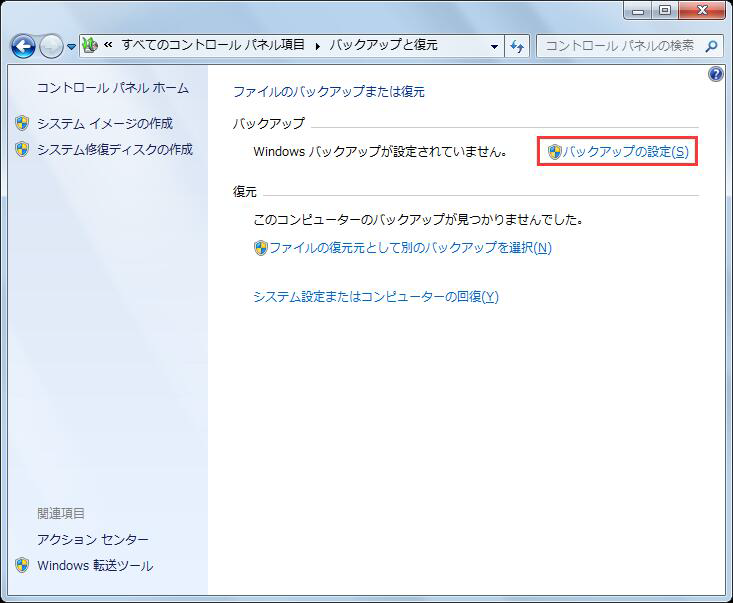Open システム修復ディスクの作成 link

coord(115,150)
